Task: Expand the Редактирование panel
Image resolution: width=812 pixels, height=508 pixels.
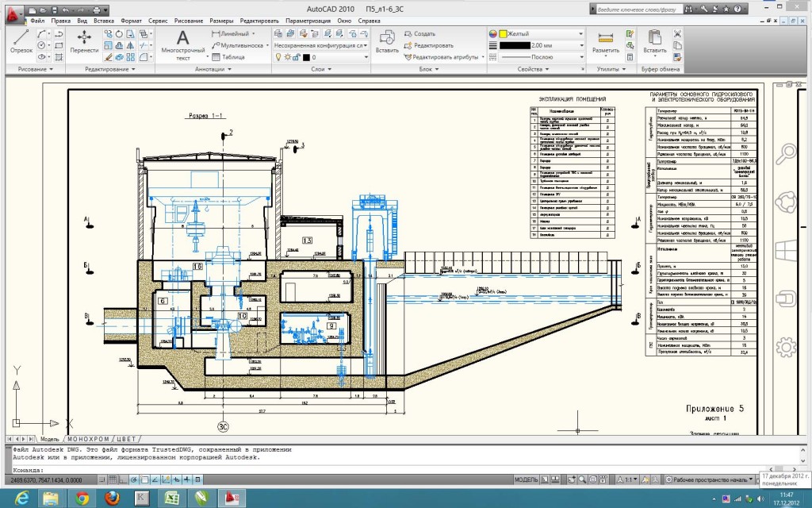Action: tap(109, 69)
